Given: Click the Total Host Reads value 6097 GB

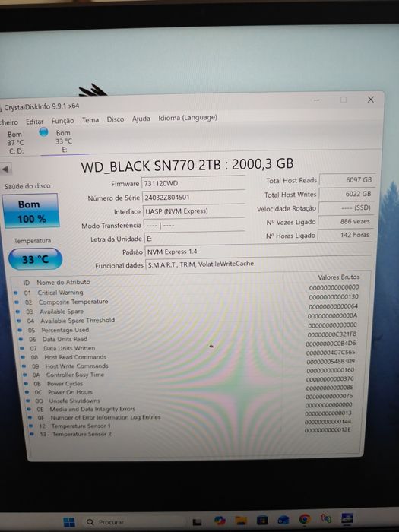Looking at the screenshot, I should (347, 180).
